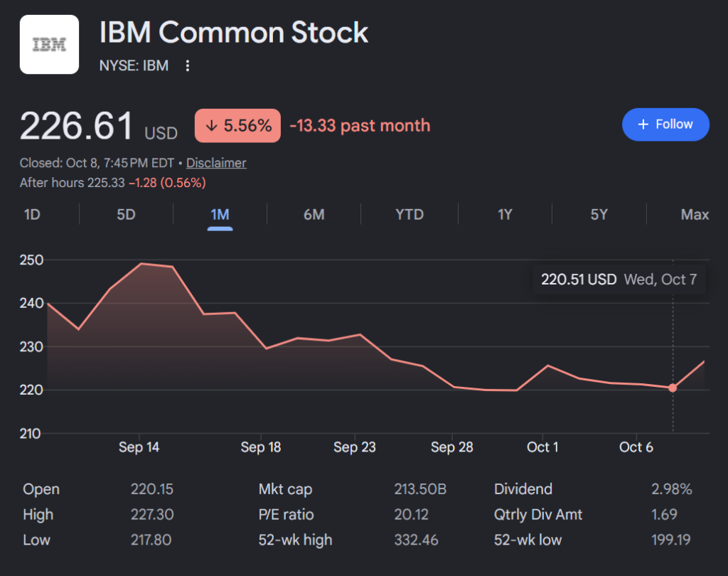Image resolution: width=728 pixels, height=576 pixels.
Task: Click the Oct 6 axis label
Action: [x=636, y=447]
